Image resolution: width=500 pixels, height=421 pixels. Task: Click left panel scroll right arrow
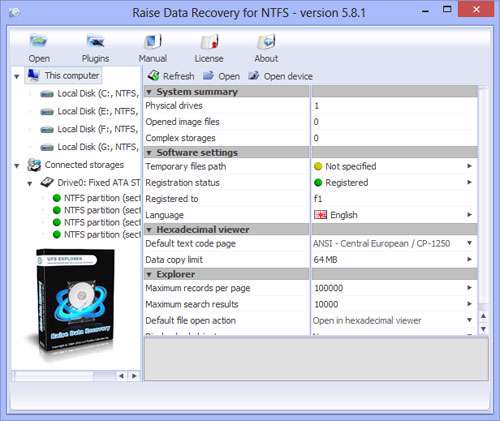tap(134, 376)
